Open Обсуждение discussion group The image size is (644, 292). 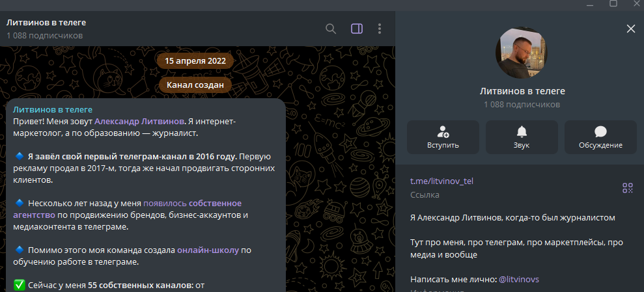pyautogui.click(x=600, y=137)
